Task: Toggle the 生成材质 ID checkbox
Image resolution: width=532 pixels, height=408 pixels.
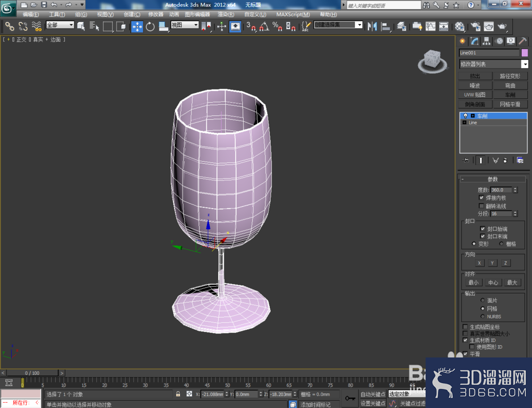Action: click(x=465, y=340)
